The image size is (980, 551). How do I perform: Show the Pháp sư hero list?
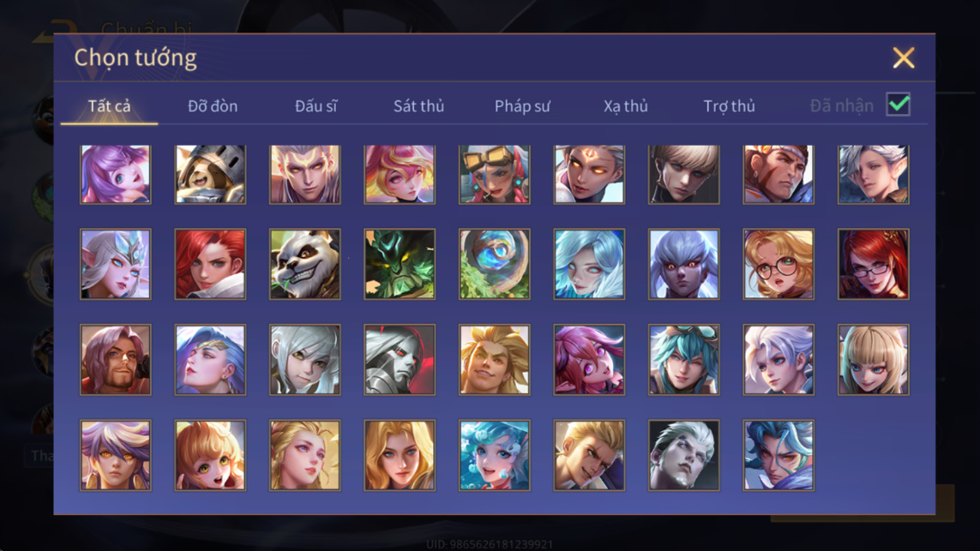click(522, 106)
